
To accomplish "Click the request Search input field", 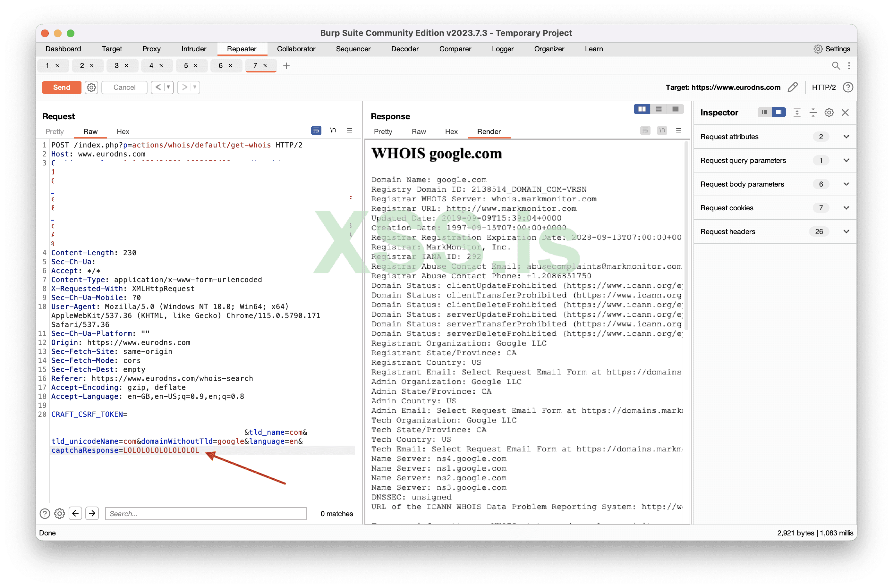I will coord(206,513).
